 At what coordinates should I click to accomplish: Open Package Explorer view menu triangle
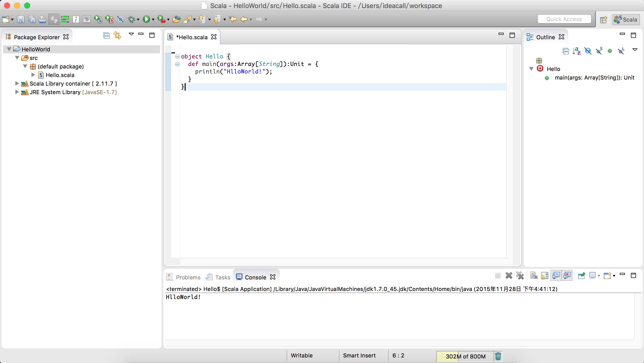coord(131,34)
